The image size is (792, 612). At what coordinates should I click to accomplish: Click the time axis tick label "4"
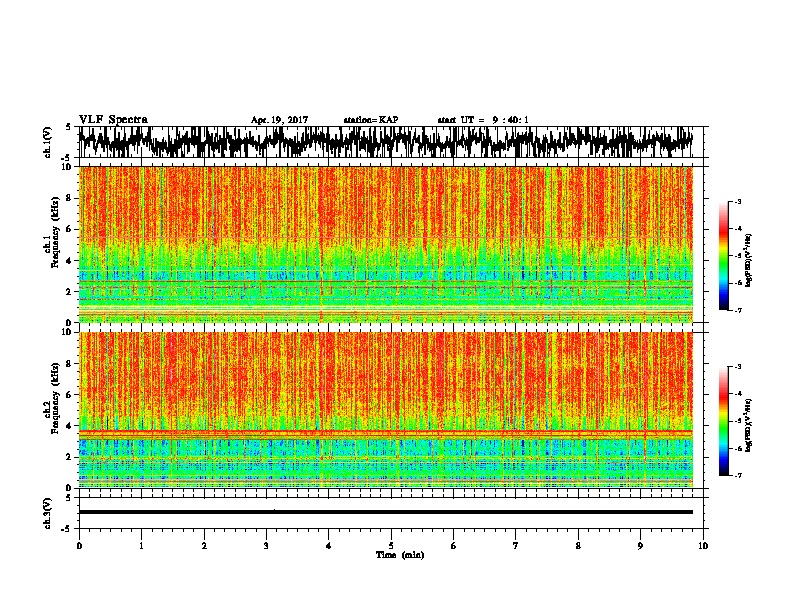[329, 546]
